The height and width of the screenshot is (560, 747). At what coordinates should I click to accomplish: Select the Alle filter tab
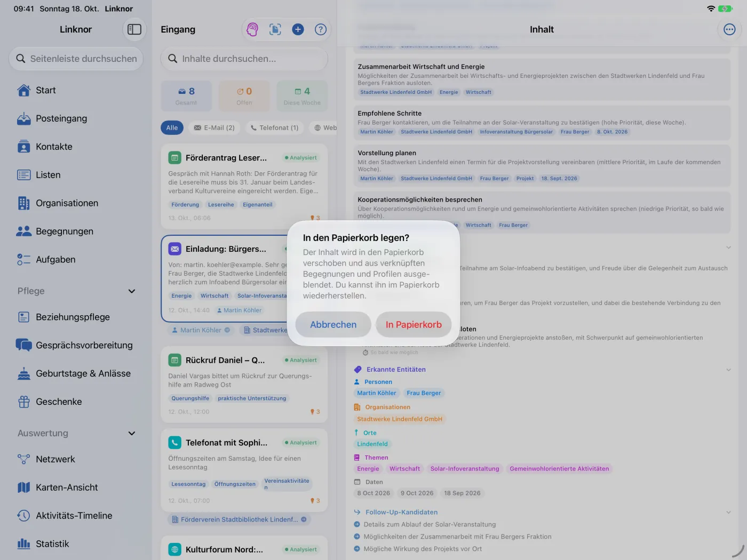(x=172, y=128)
